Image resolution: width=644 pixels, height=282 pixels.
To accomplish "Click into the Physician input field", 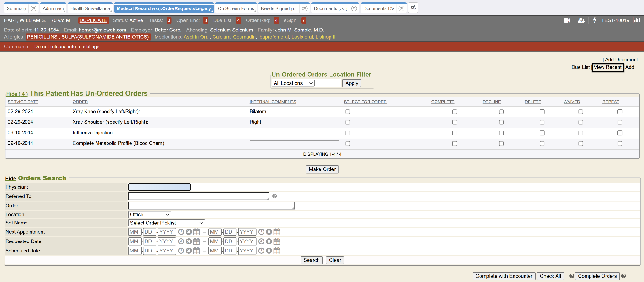I will pos(159,187).
